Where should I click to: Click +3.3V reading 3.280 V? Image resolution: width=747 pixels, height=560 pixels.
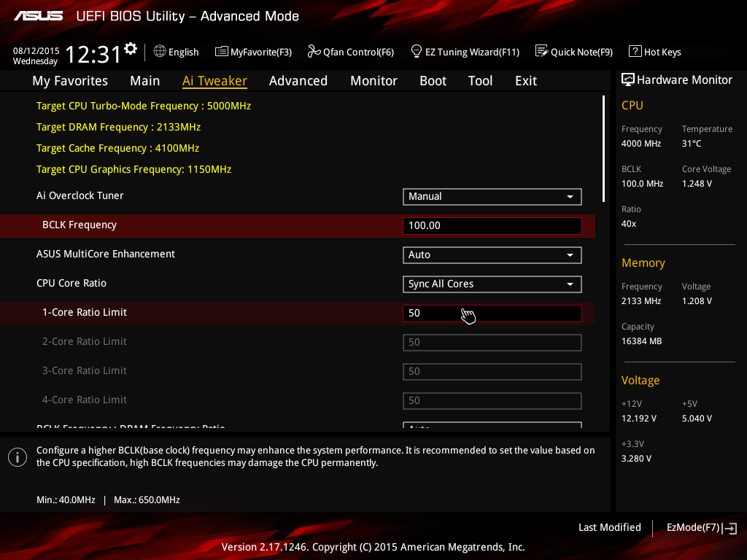point(636,458)
